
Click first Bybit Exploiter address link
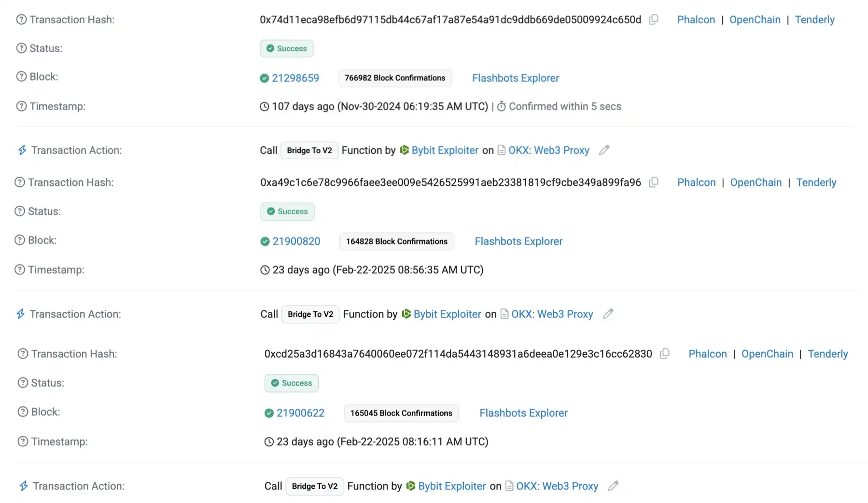click(x=445, y=150)
